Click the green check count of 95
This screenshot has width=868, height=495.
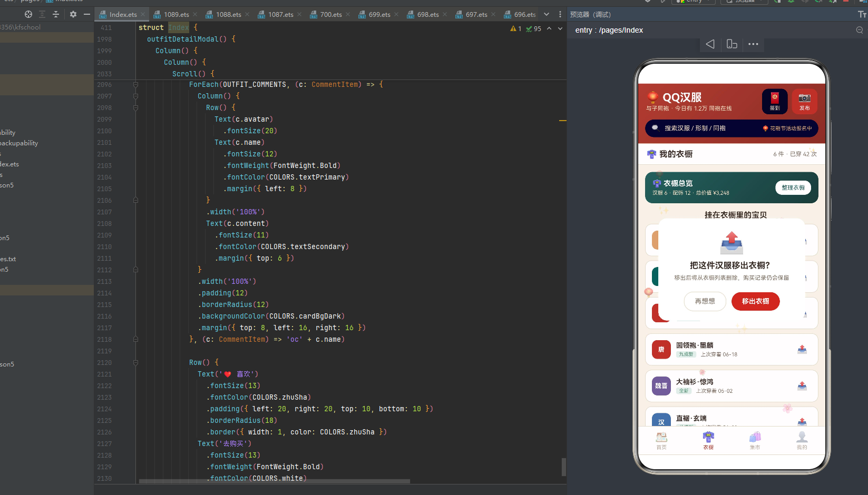[x=534, y=29]
